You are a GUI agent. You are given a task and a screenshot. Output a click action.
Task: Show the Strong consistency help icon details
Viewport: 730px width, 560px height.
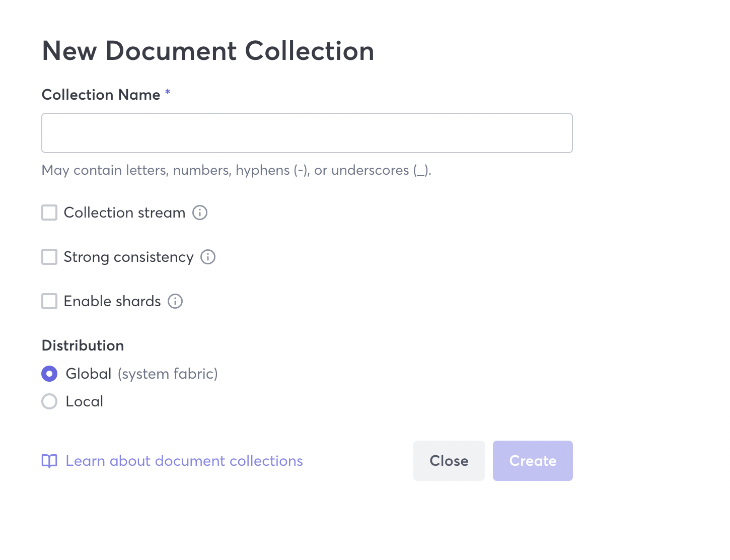(208, 257)
